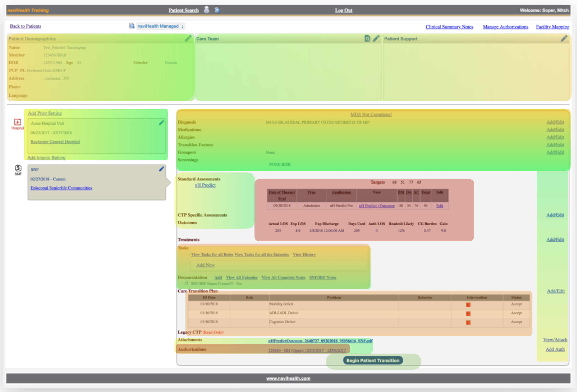Click refresh icon beside SNF/IRF Notes Created
577x392 pixels.
(186, 283)
